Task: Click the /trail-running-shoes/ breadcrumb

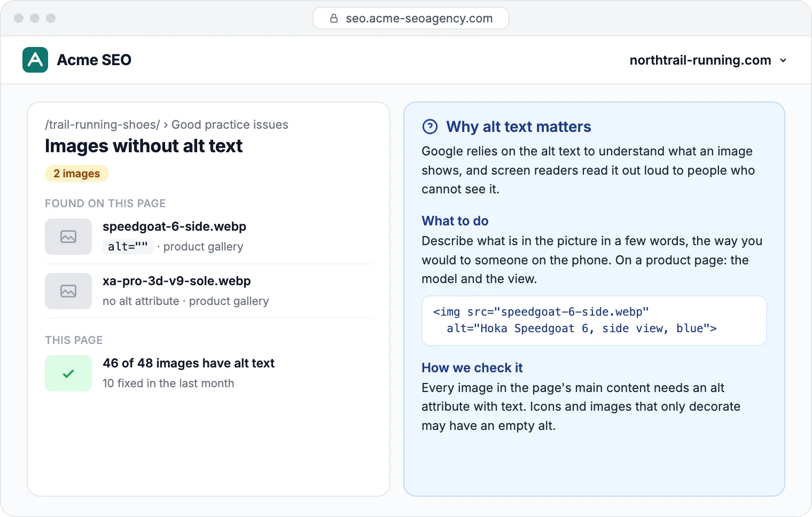Action: click(x=103, y=124)
